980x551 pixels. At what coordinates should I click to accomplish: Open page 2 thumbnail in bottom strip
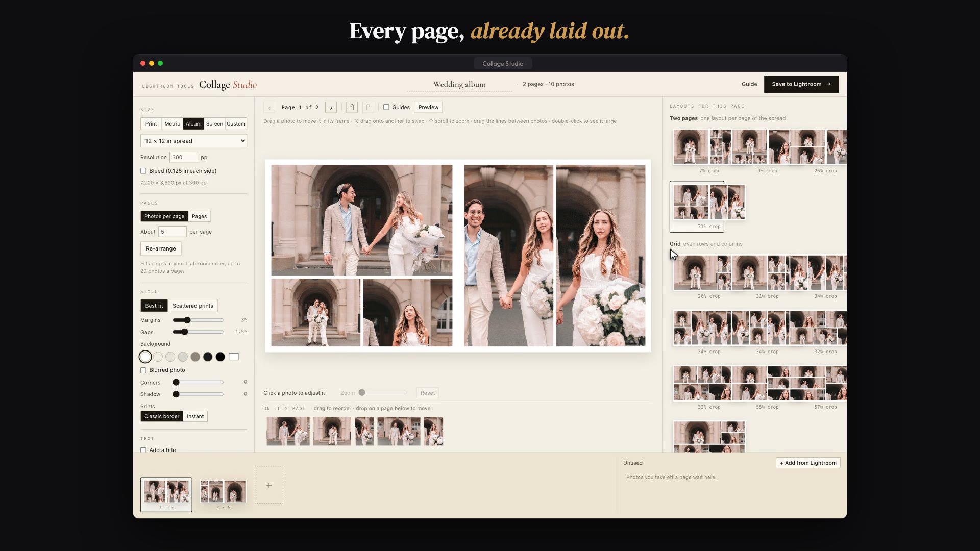click(223, 494)
